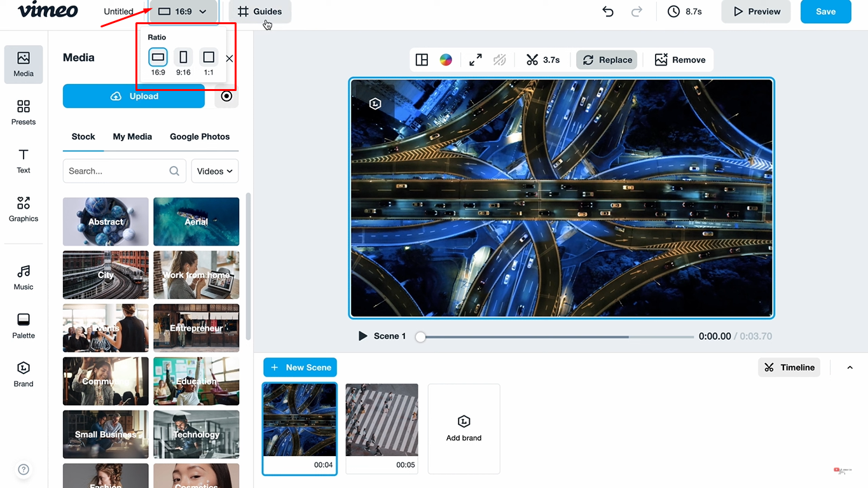Open the Graphics panel
868x488 pixels.
(x=24, y=209)
